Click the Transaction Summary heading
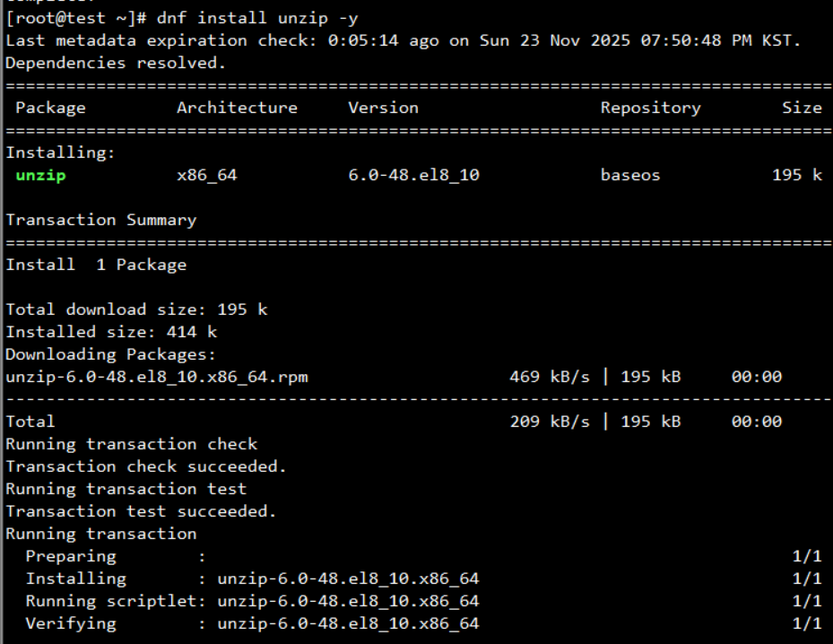 (101, 221)
